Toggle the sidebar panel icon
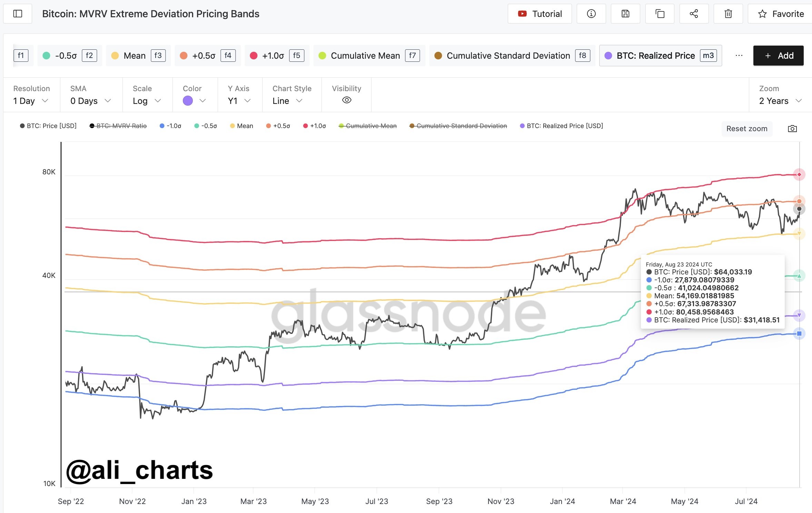This screenshot has width=812, height=513. click(18, 14)
